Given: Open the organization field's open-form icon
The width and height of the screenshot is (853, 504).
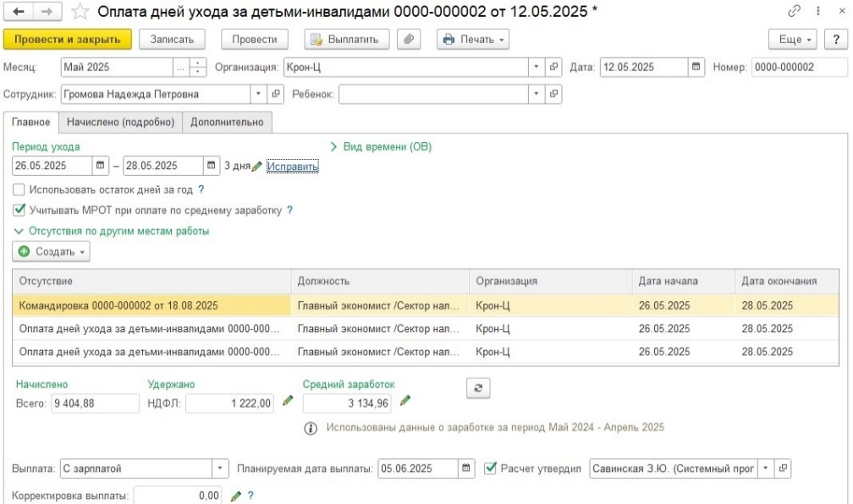Looking at the screenshot, I should (554, 67).
